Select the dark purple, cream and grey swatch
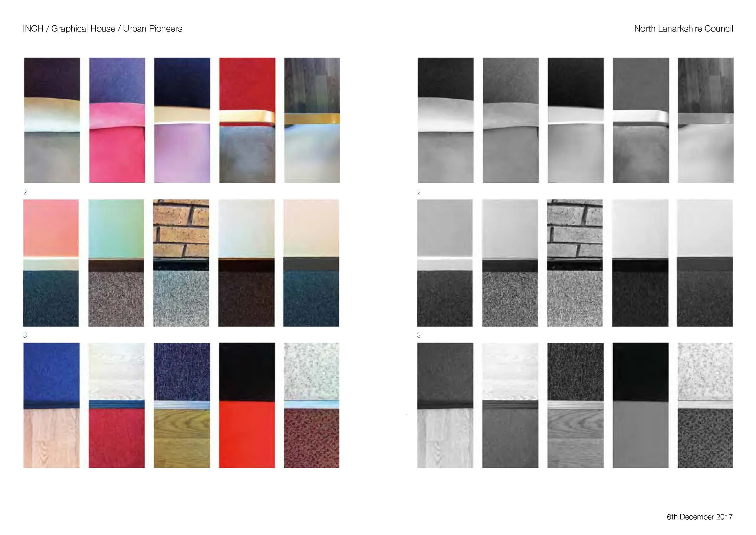Image resolution: width=756 pixels, height=535 pixels. [52, 120]
